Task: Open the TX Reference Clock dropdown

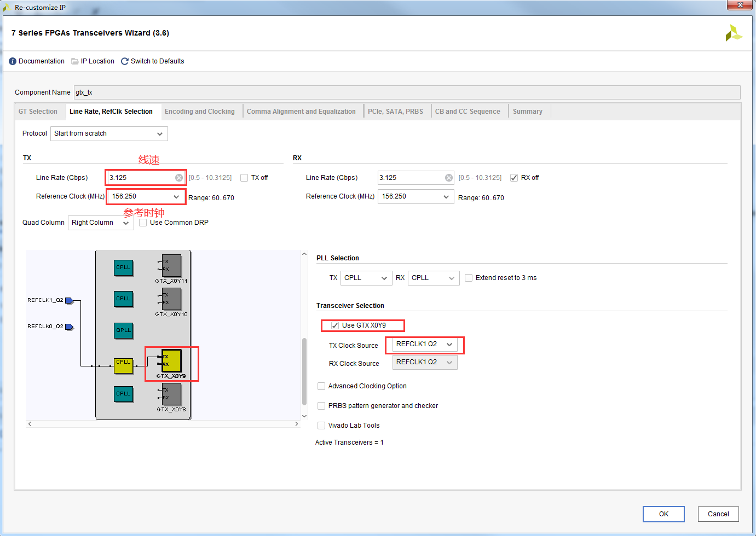Action: click(146, 196)
